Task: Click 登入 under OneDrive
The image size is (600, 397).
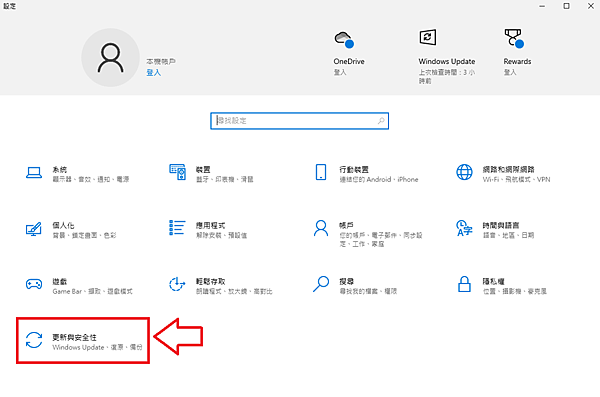Action: (340, 72)
